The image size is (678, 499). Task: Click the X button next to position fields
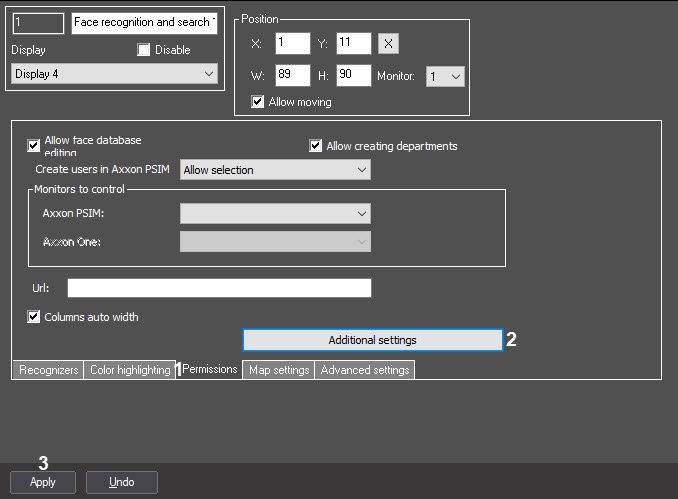coord(388,43)
